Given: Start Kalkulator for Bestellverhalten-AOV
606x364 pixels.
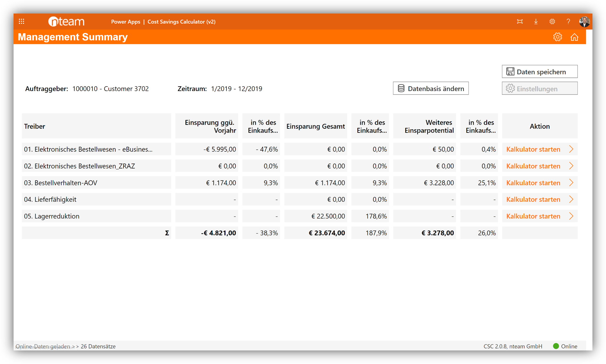Looking at the screenshot, I should click(533, 183).
